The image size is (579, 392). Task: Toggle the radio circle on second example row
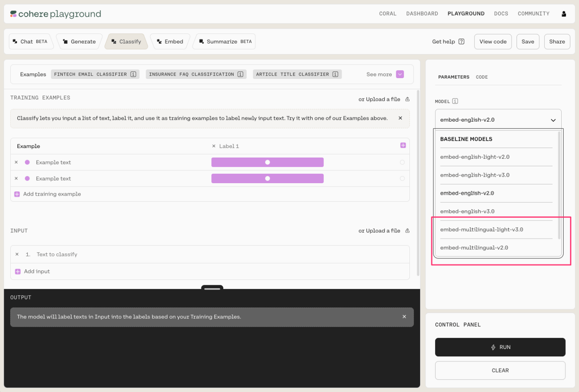tap(402, 178)
